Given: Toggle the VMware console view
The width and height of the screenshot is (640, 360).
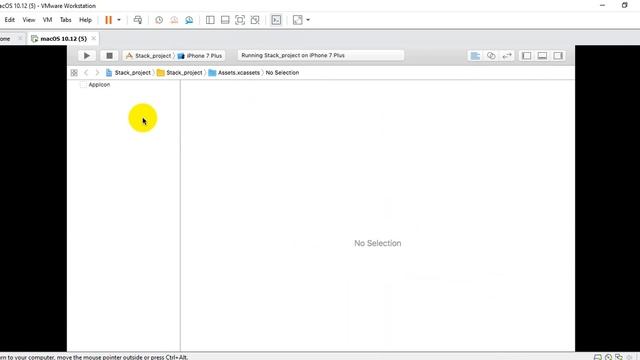Looking at the screenshot, I should click(x=276, y=20).
